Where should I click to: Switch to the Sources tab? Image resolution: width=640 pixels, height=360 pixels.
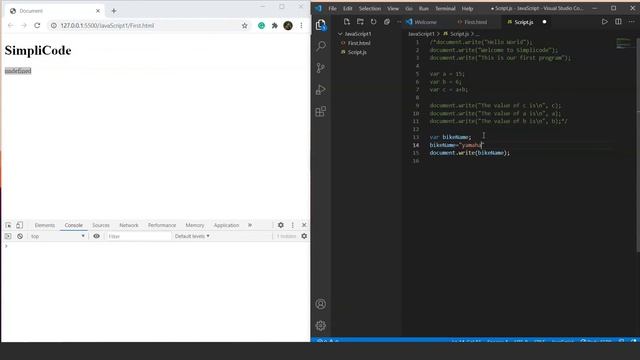pyautogui.click(x=101, y=225)
